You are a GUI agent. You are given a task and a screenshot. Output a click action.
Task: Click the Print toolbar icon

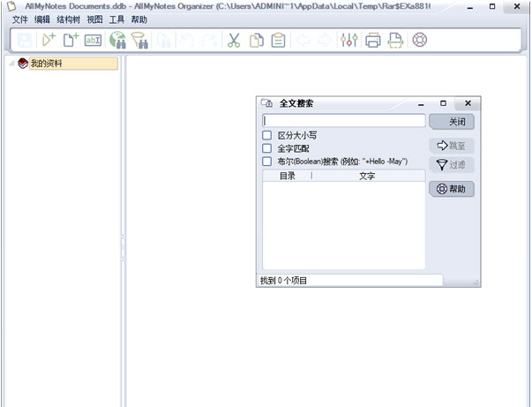tap(373, 40)
